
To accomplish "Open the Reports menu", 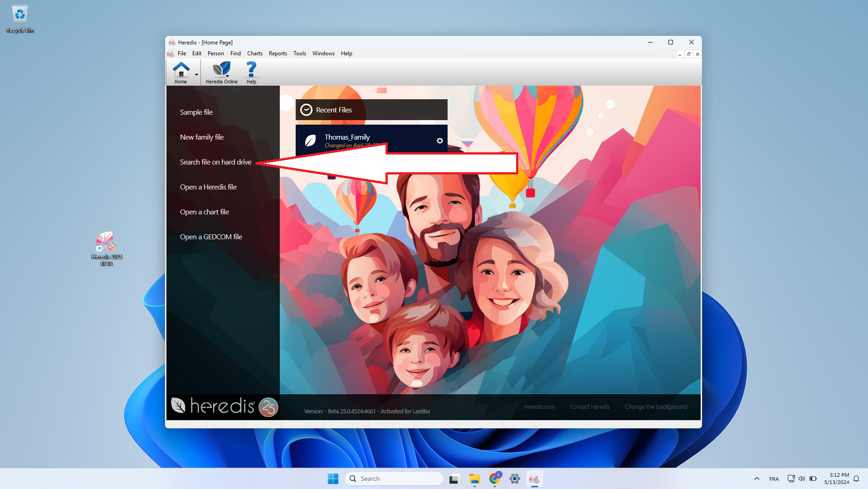I will [x=277, y=53].
